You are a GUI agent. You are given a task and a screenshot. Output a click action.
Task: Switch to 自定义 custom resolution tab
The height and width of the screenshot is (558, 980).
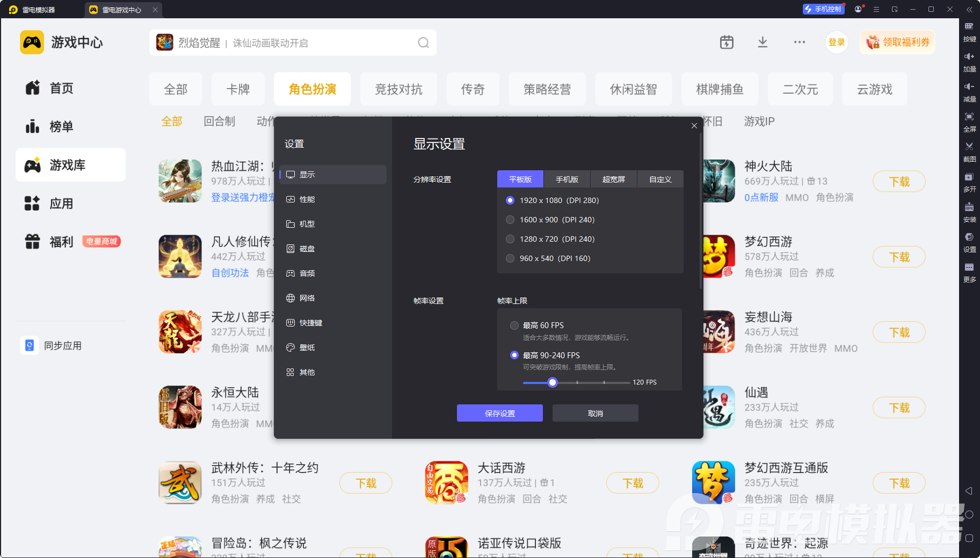pos(660,179)
